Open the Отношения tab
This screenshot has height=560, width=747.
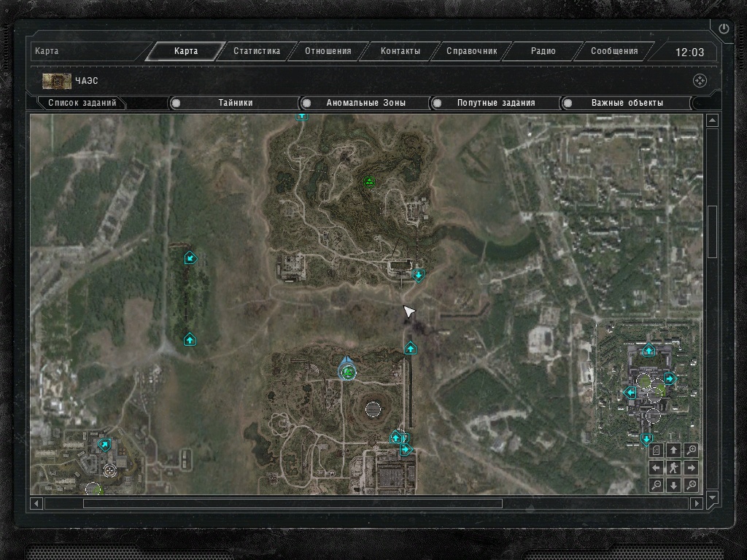point(328,51)
